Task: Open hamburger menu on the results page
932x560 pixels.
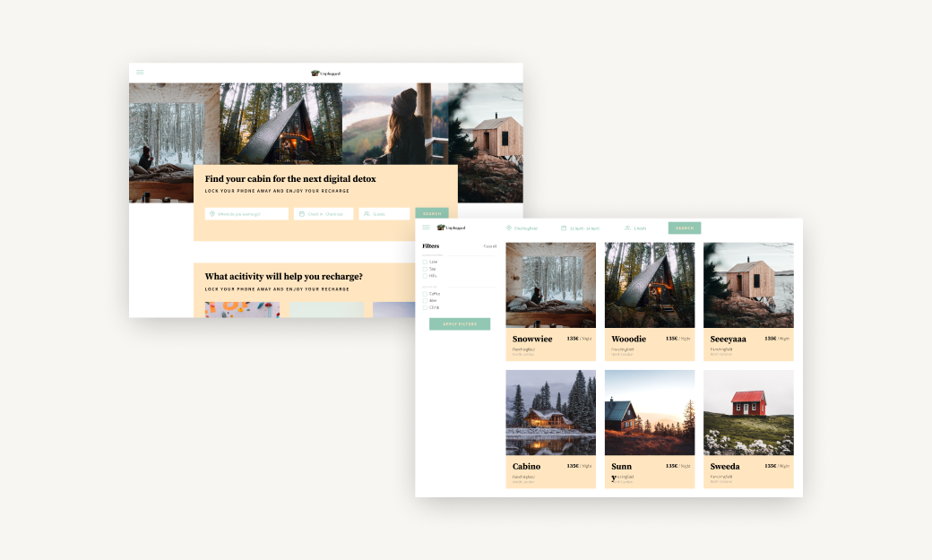Action: point(426,228)
